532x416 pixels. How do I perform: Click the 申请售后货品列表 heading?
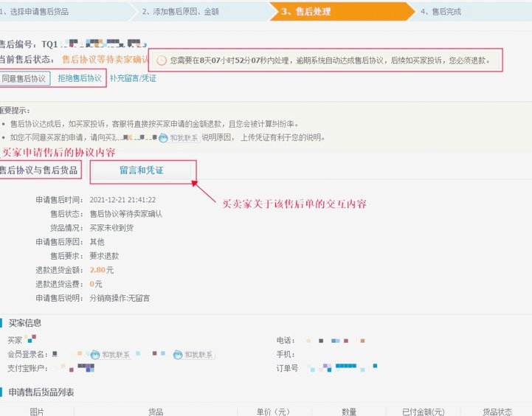[41, 392]
